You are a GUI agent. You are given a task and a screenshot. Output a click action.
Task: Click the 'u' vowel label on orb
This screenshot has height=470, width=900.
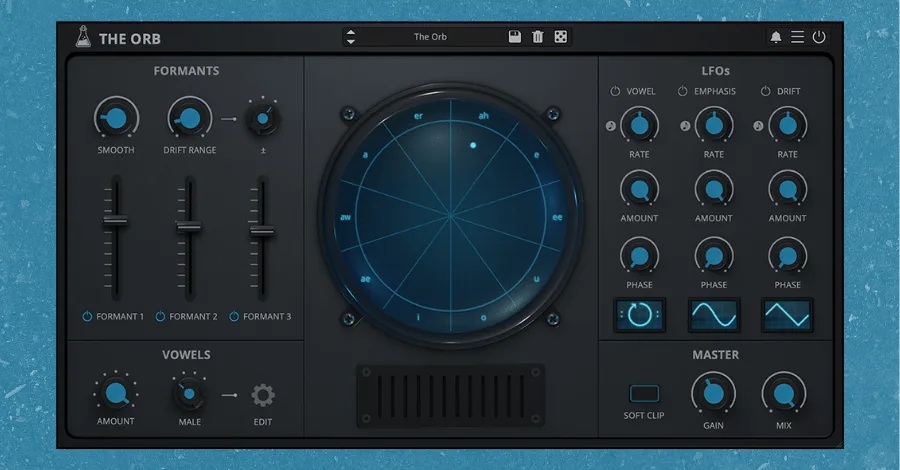pos(537,279)
